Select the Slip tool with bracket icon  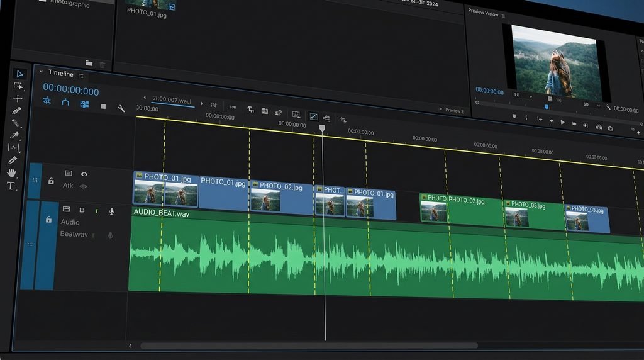(x=14, y=147)
